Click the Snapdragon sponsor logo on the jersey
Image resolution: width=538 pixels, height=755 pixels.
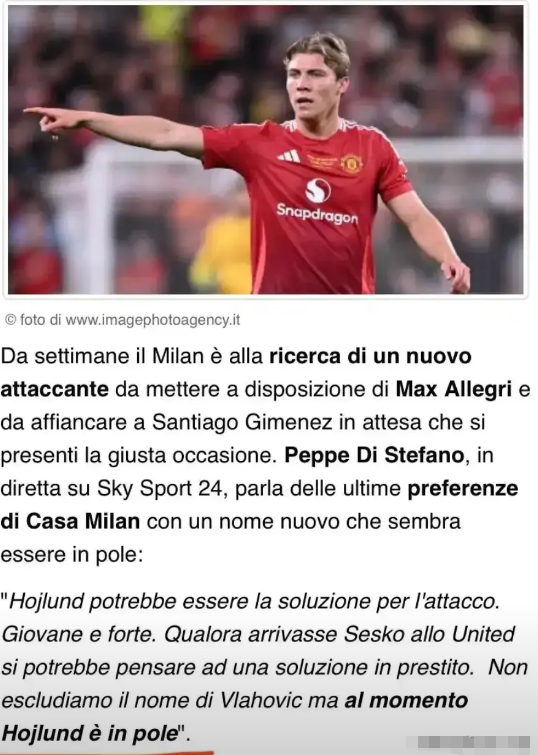(318, 202)
